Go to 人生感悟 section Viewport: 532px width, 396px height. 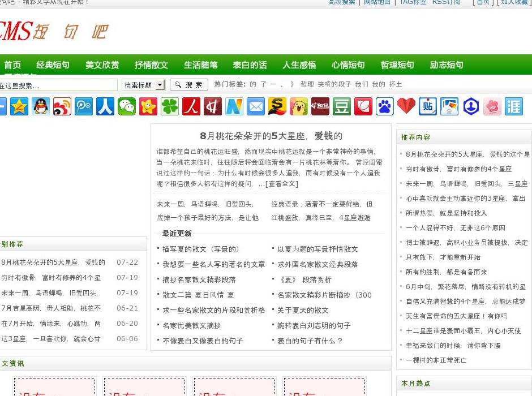pos(299,64)
